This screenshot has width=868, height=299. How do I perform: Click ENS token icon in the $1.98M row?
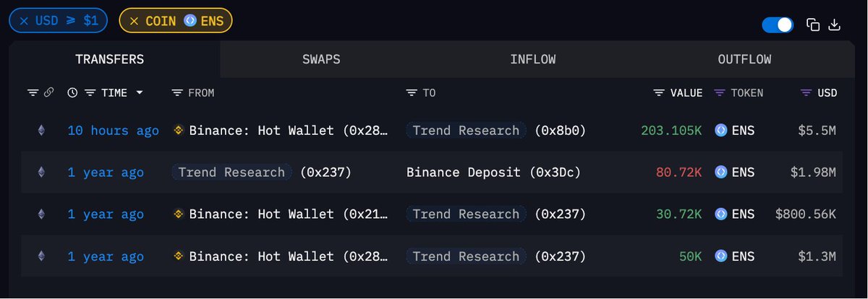720,172
